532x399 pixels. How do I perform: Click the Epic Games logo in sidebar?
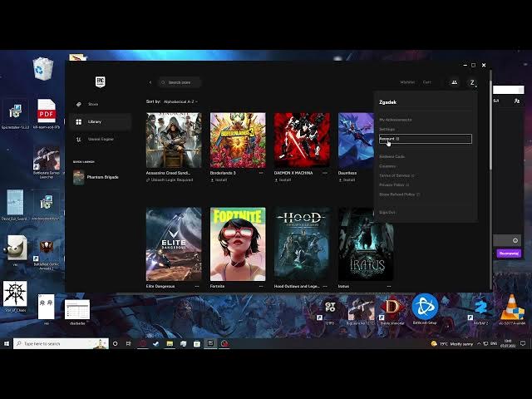point(100,81)
